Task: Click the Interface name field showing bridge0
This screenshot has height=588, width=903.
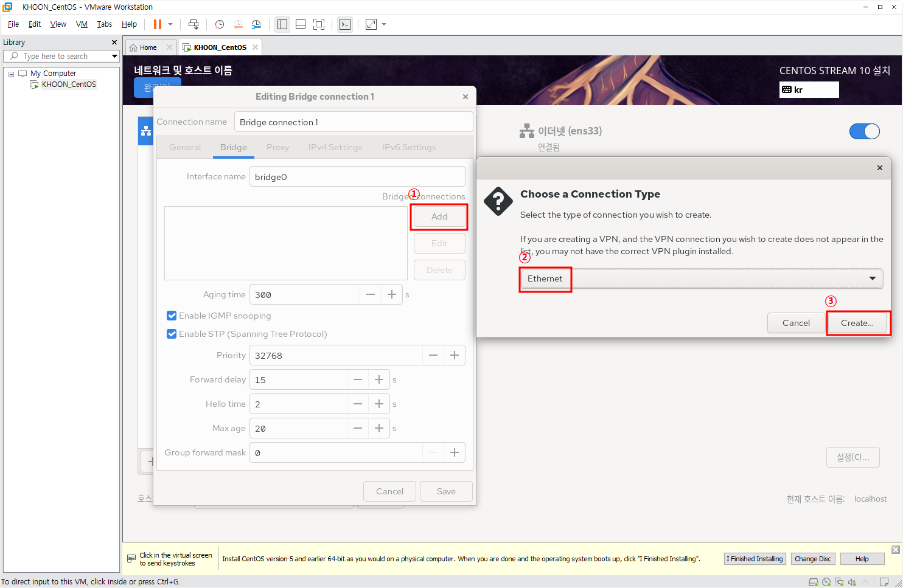Action: coord(357,176)
